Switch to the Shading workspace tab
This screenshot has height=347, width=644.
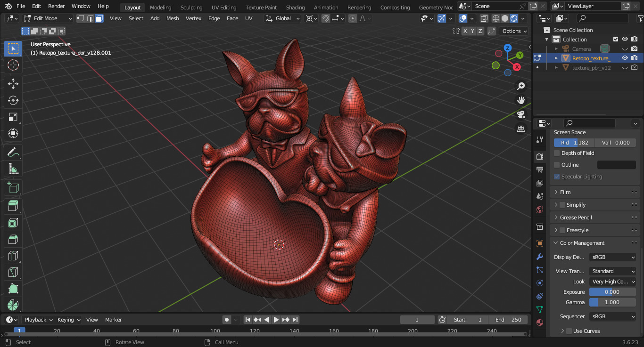pyautogui.click(x=295, y=8)
